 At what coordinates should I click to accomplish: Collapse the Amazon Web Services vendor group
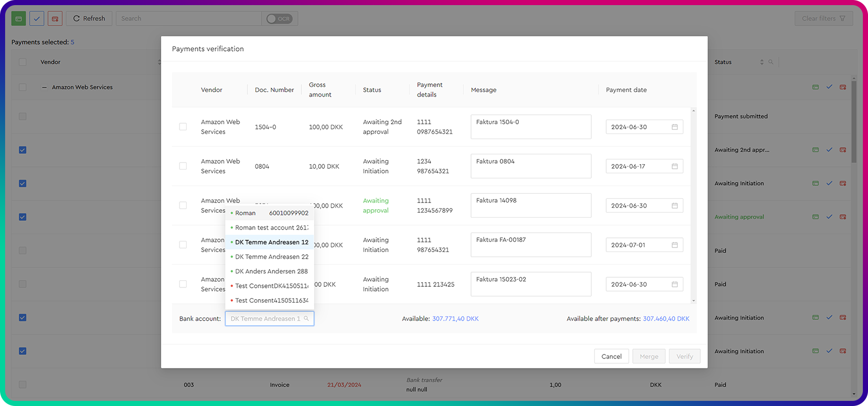44,87
